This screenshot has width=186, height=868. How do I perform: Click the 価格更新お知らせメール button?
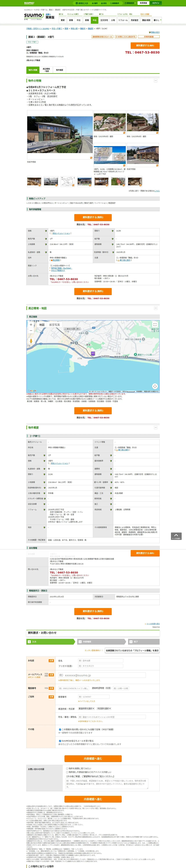pos(102,37)
